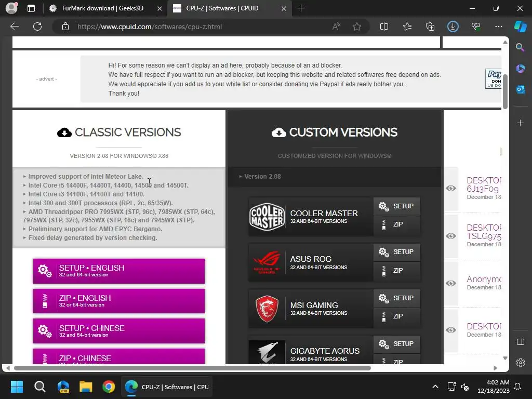
Task: Show hidden system tray icons chevron
Action: tap(435, 387)
